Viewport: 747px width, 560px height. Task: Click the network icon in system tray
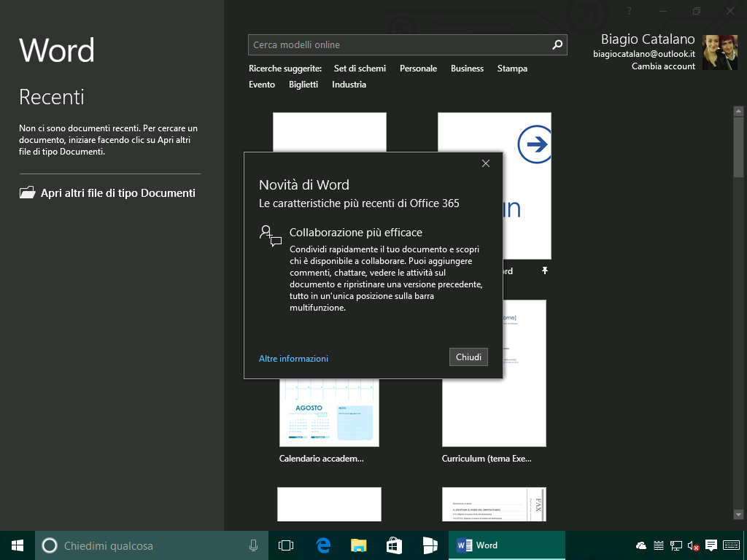tap(676, 545)
